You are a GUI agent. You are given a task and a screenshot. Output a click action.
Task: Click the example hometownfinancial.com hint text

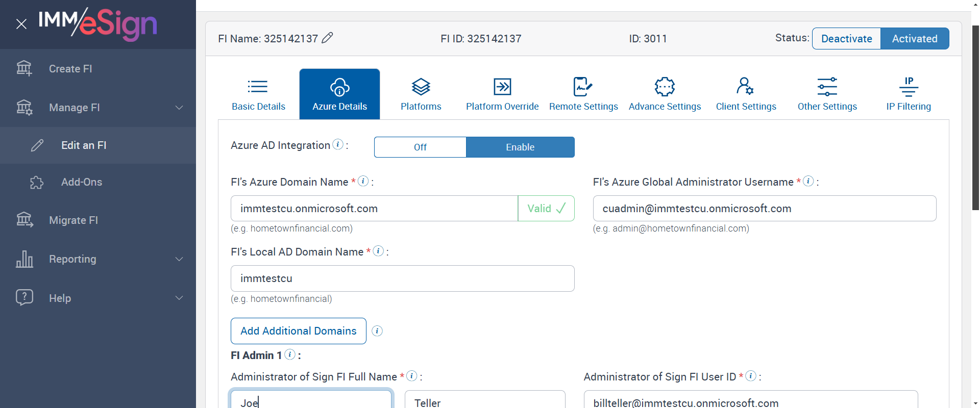(291, 228)
